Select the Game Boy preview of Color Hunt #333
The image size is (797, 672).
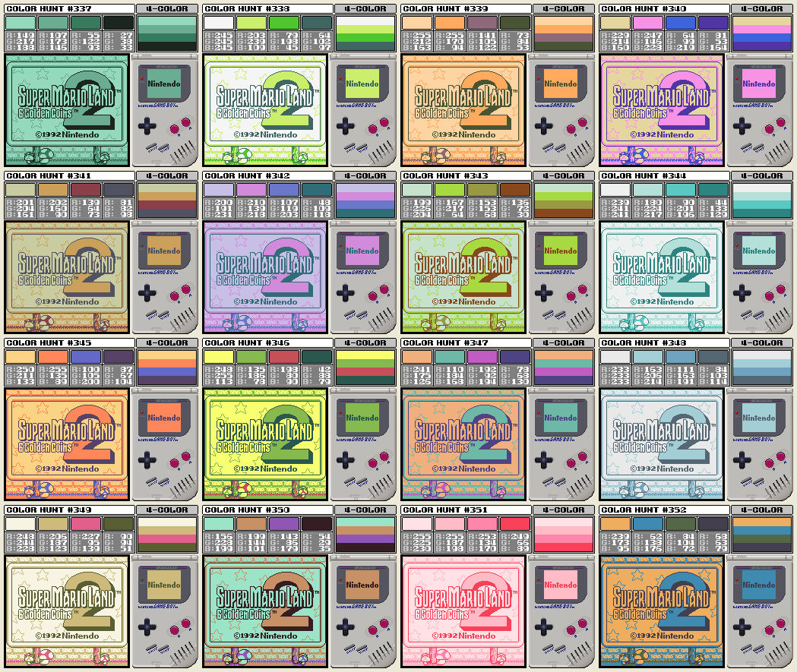click(x=363, y=110)
